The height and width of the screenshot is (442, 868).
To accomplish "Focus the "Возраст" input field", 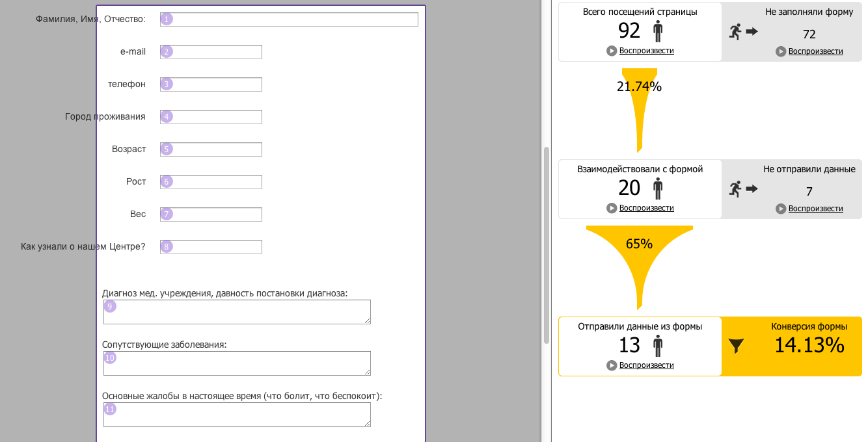I will 211,149.
